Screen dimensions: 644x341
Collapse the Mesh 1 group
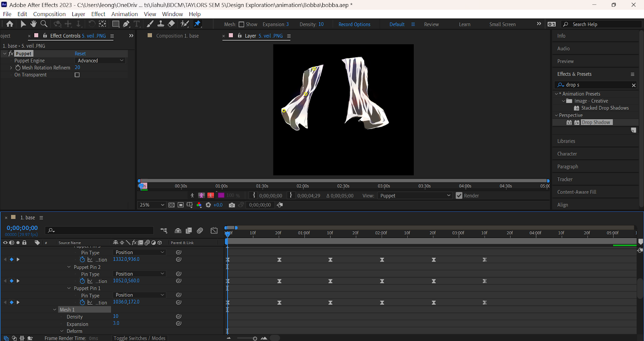point(55,310)
